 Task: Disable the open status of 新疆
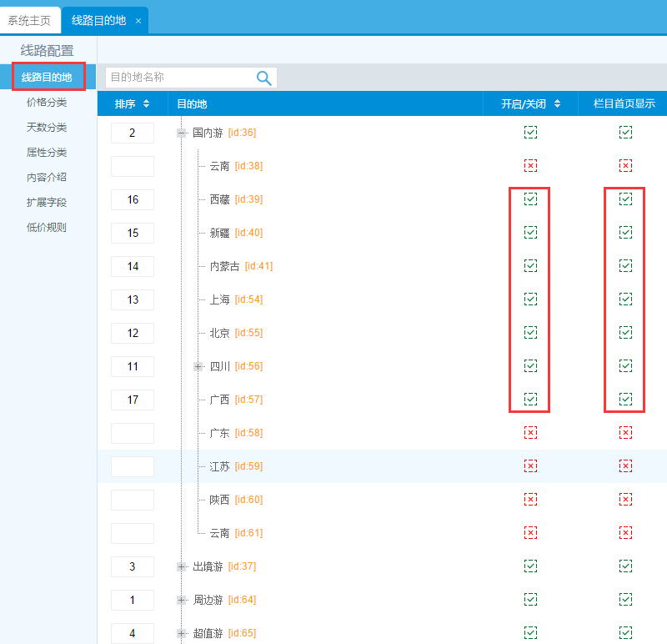coord(530,233)
